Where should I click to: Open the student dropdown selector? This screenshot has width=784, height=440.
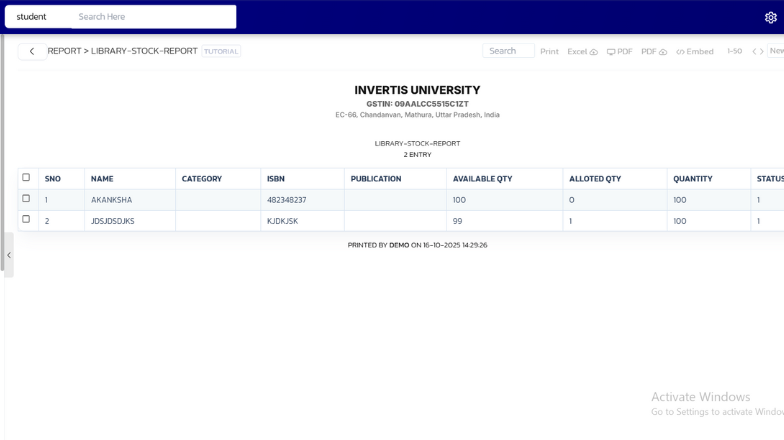point(37,17)
